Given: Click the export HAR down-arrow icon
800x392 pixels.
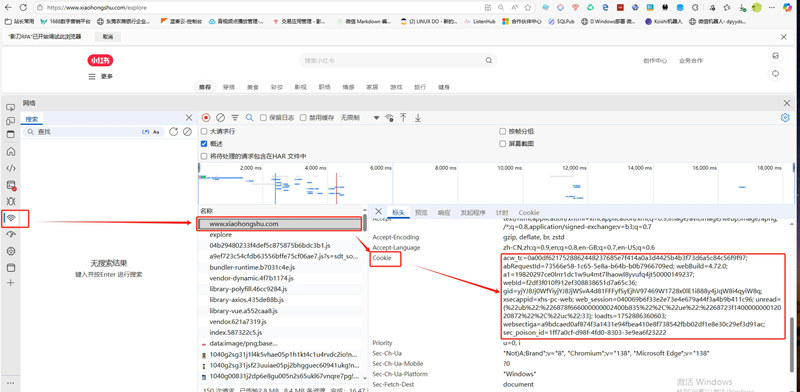Looking at the screenshot, I should [x=418, y=118].
